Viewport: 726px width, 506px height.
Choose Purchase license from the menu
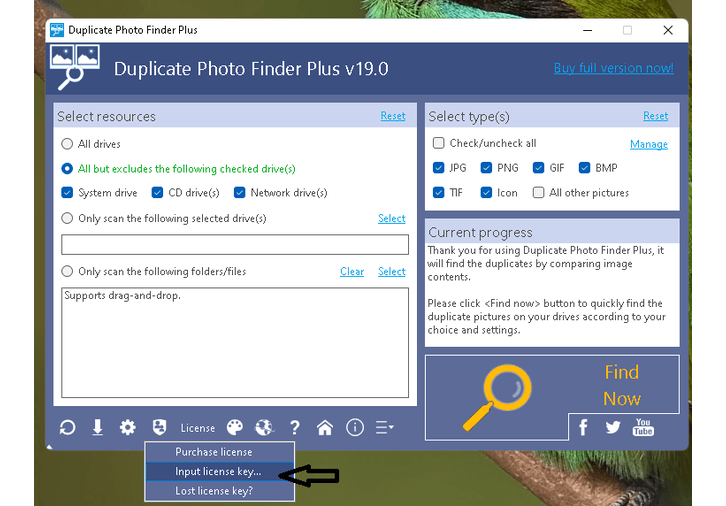(x=219, y=452)
